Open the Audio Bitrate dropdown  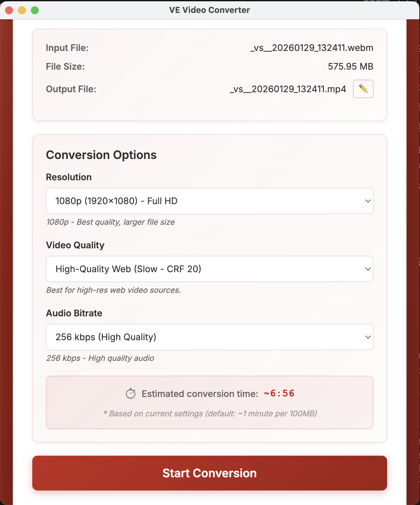210,337
